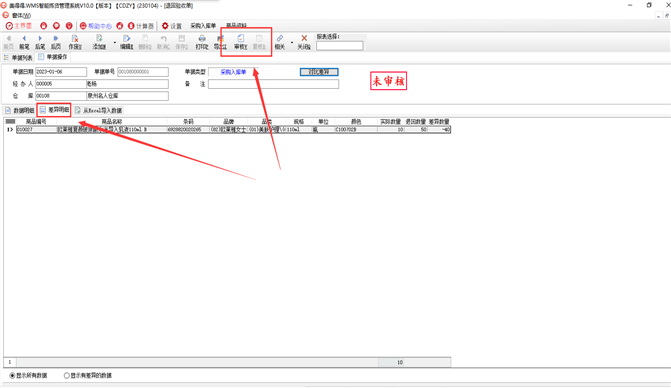Screen dimensions: 671x388
Task: Open 设置 gear settings
Action: tap(171, 26)
